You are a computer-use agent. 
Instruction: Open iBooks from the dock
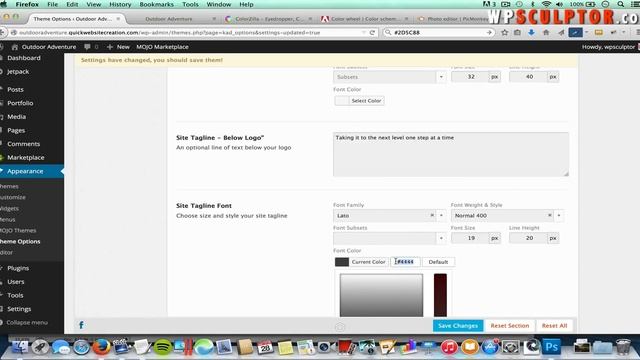[x=470, y=347]
